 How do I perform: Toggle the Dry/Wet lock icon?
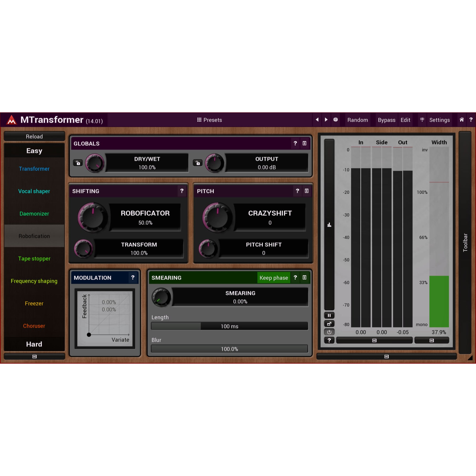(78, 163)
